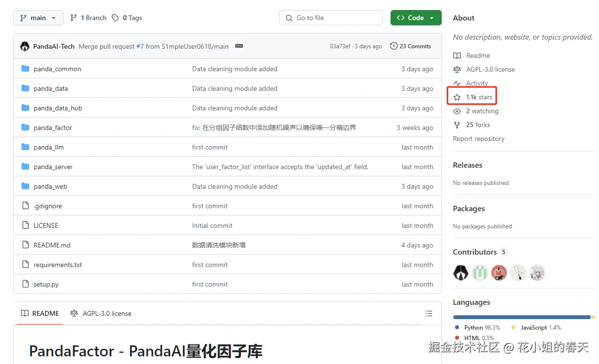599x364 pixels.
Task: Click Report repository link
Action: tap(479, 139)
